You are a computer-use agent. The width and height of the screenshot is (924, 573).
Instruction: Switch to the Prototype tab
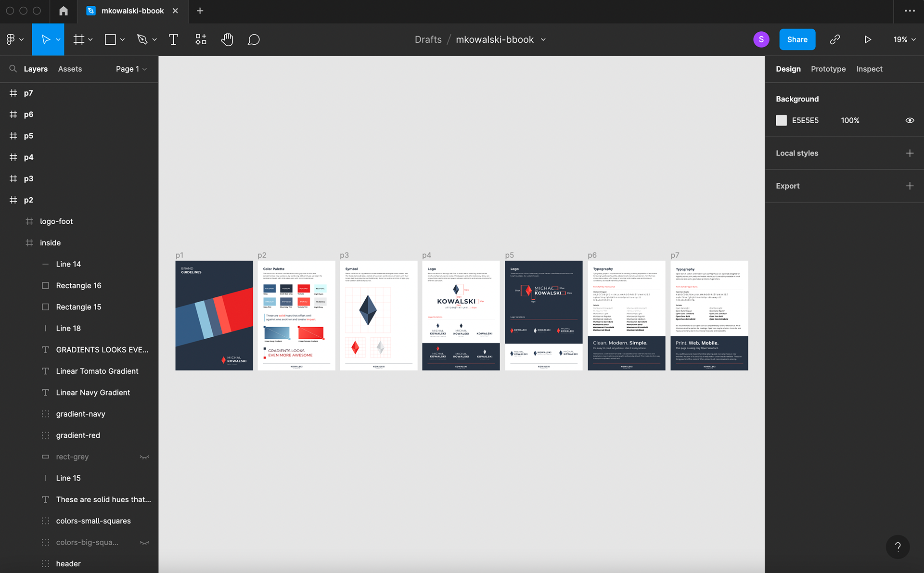pyautogui.click(x=828, y=69)
